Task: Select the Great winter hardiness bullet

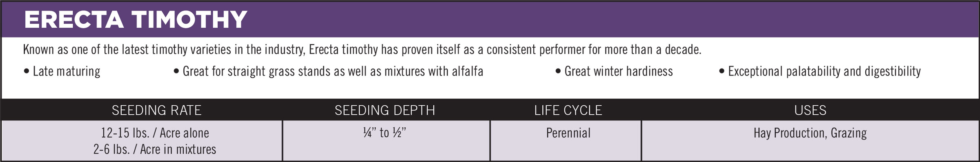Action: point(614,71)
